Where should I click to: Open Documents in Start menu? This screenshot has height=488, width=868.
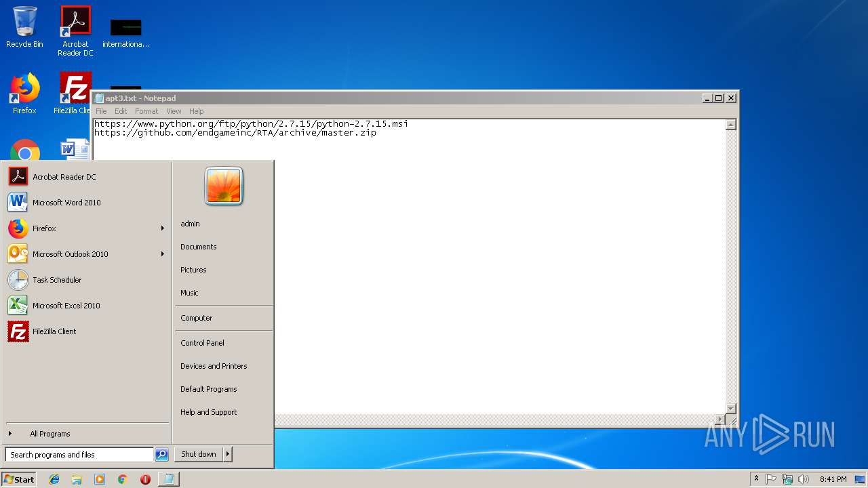tap(224, 247)
